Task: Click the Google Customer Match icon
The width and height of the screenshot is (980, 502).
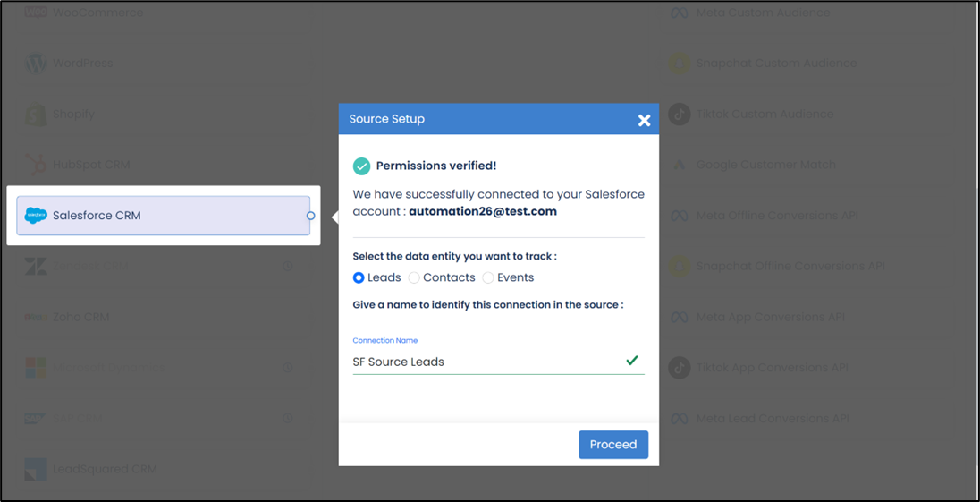Action: click(x=680, y=165)
